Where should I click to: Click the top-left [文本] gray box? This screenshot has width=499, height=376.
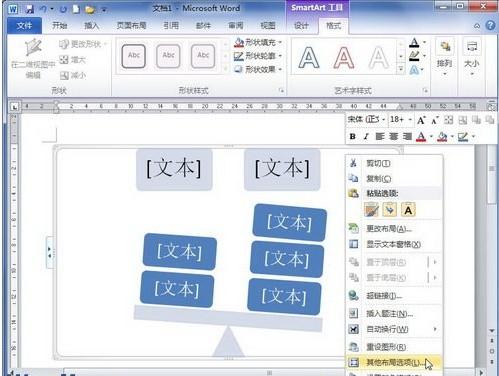[174, 170]
